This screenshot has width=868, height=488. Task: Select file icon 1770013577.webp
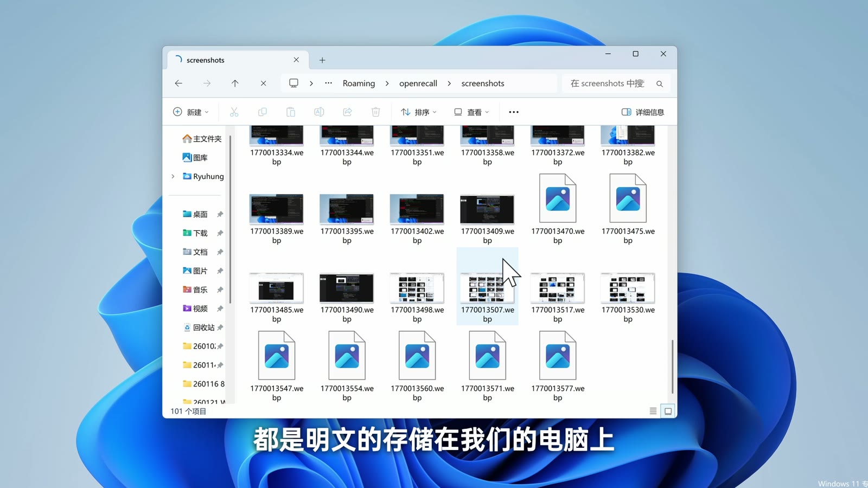[x=558, y=356]
